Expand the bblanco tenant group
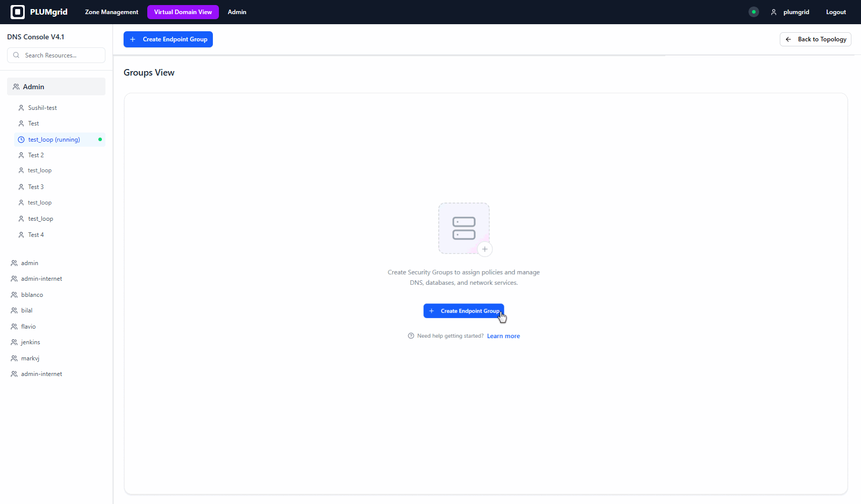 (x=32, y=295)
